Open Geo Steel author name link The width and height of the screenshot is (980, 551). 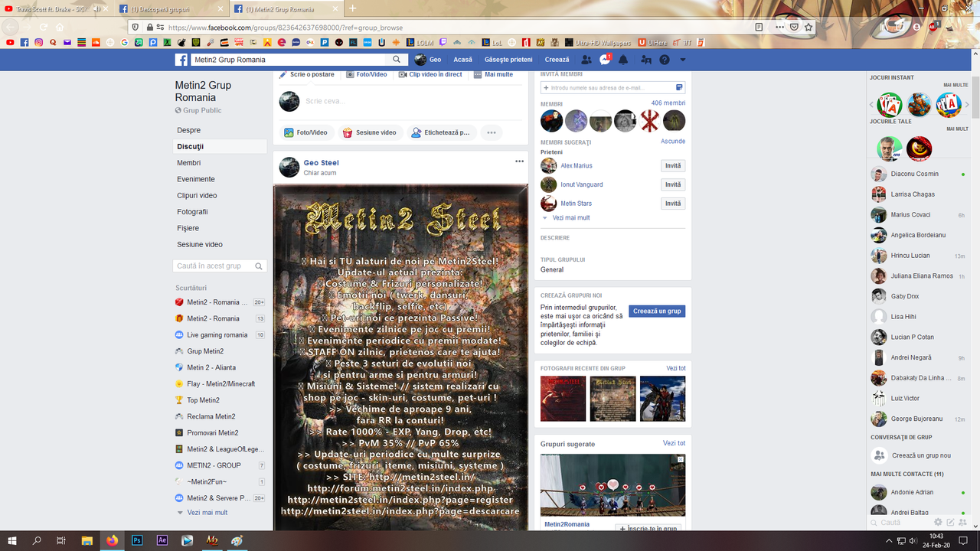[x=321, y=163]
